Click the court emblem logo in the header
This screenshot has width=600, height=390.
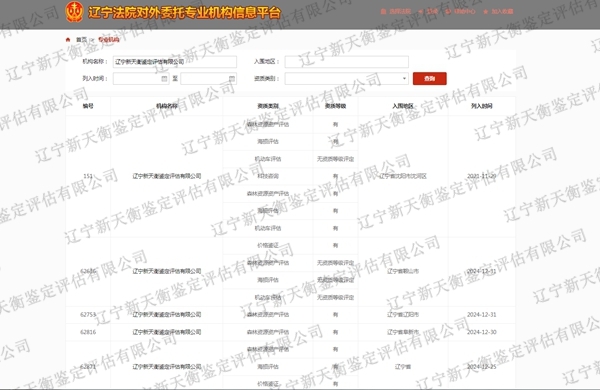(x=74, y=11)
